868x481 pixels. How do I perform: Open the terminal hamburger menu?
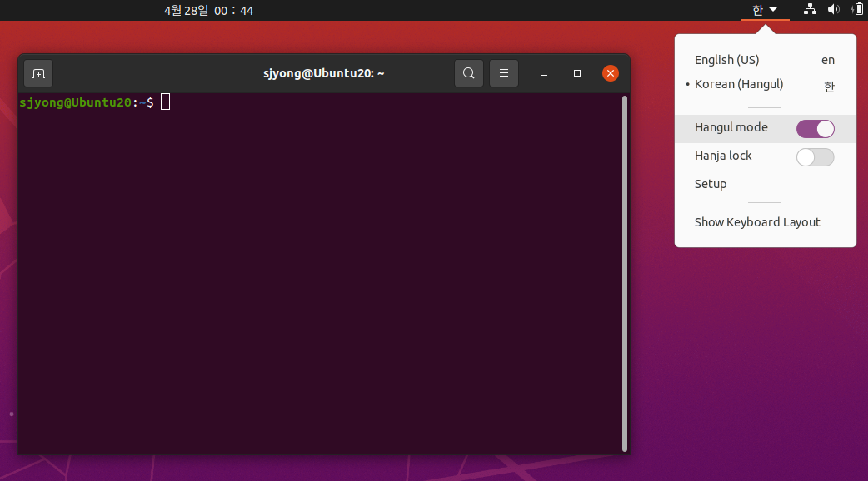click(504, 73)
